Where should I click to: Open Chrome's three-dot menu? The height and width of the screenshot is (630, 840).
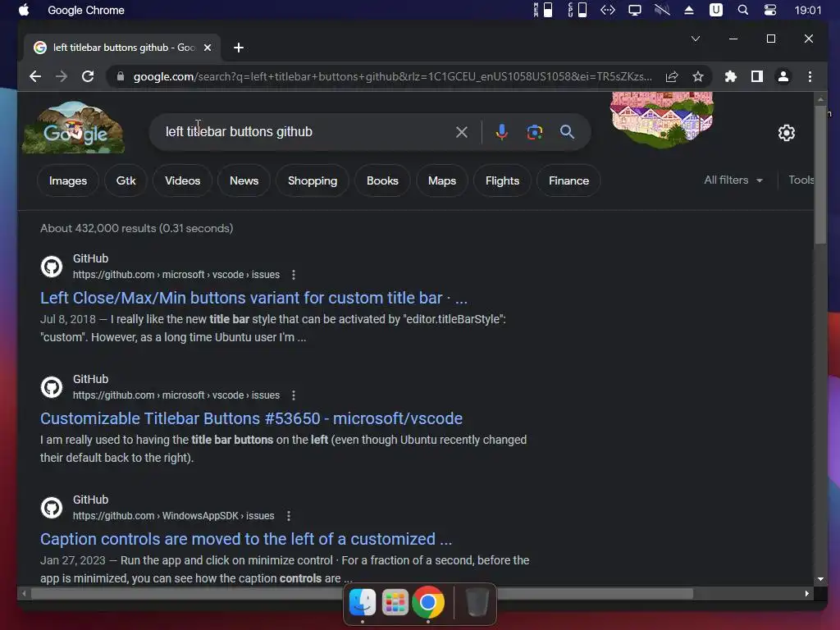810,76
